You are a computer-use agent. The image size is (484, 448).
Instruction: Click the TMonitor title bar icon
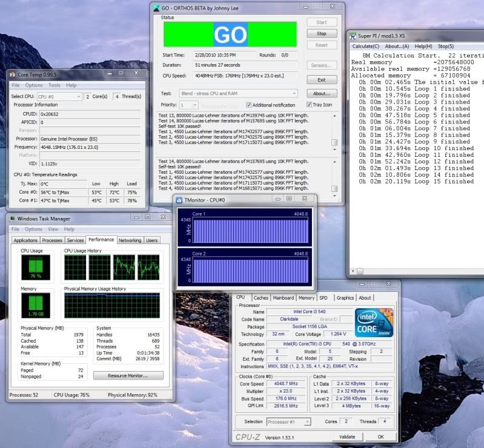(x=180, y=199)
